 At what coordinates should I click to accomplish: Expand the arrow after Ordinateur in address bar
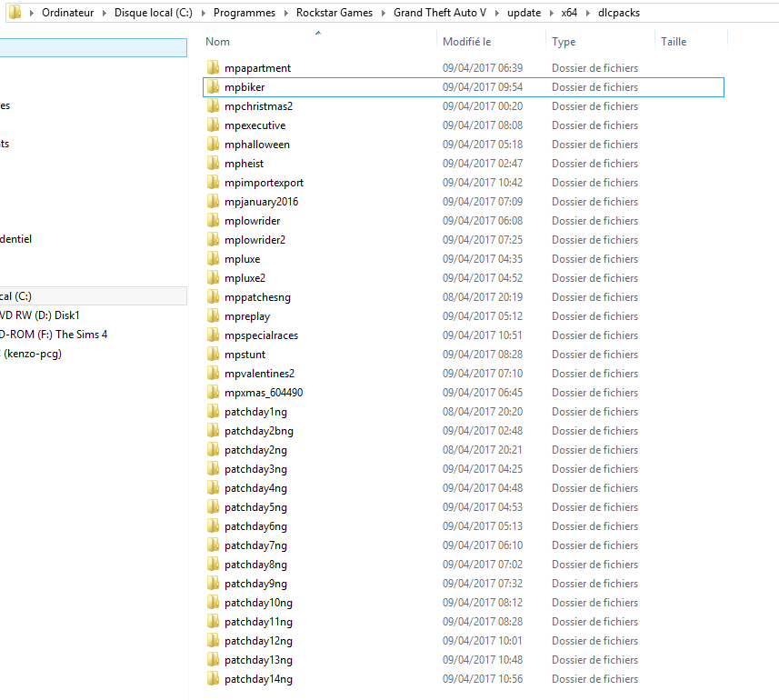click(x=105, y=13)
